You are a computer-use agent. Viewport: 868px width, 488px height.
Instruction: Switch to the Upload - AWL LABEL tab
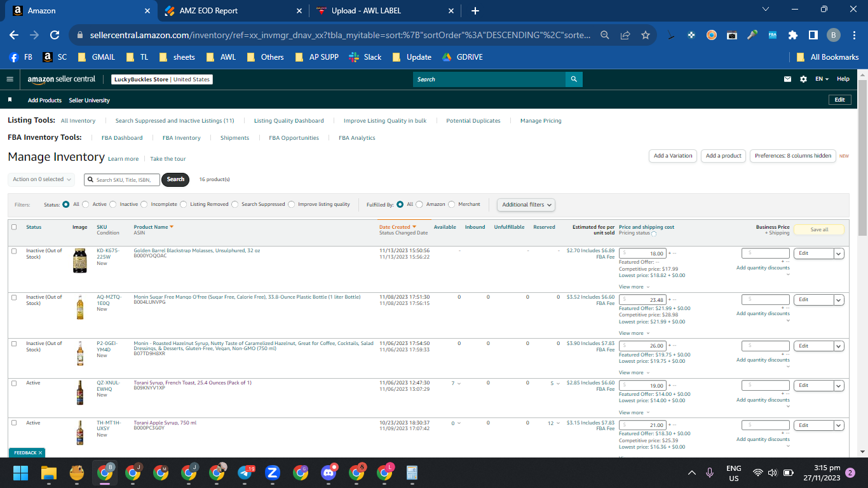click(384, 11)
